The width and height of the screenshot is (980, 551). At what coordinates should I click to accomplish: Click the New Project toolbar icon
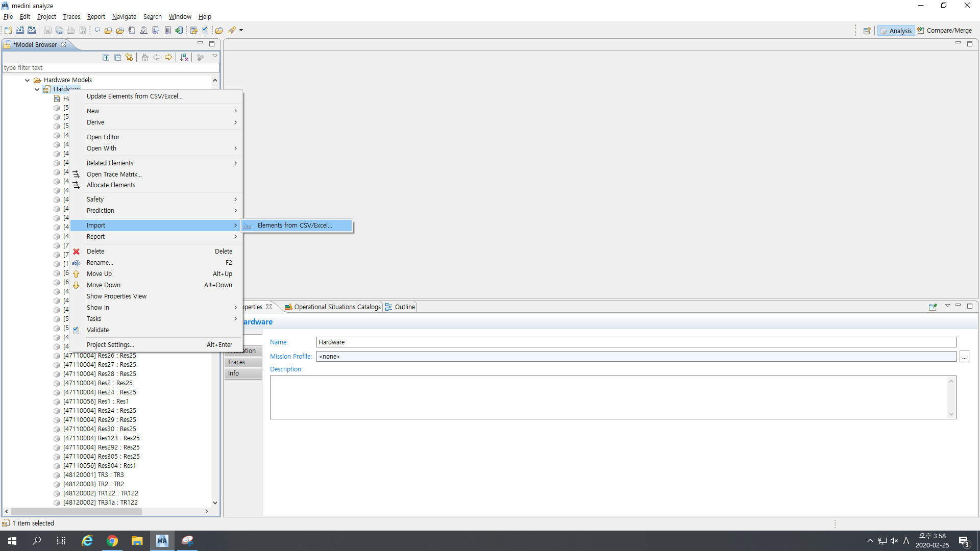(x=8, y=30)
